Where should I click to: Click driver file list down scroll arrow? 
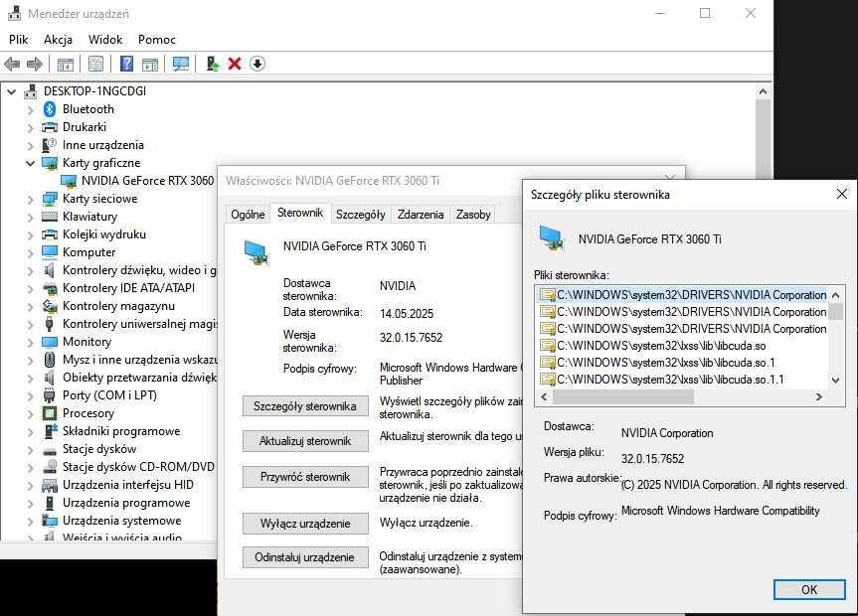(x=835, y=380)
